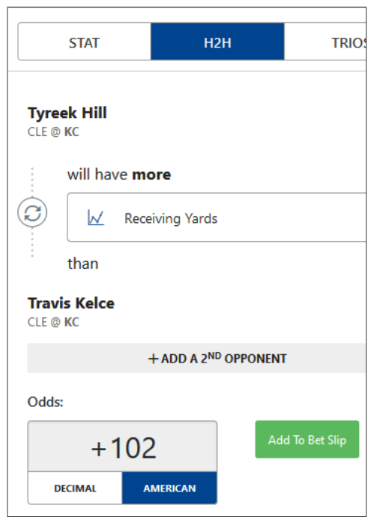The image size is (372, 522).
Task: Switch to the STAT tab
Action: [84, 42]
